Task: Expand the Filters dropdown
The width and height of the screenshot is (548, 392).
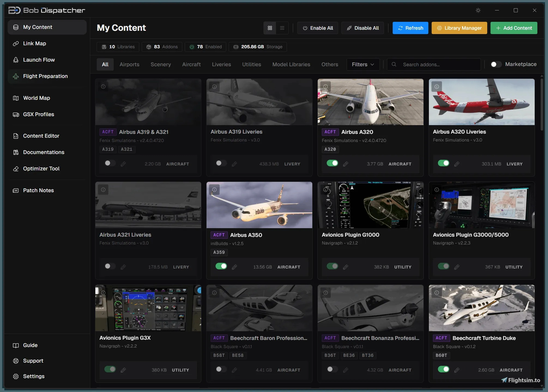Action: point(363,64)
